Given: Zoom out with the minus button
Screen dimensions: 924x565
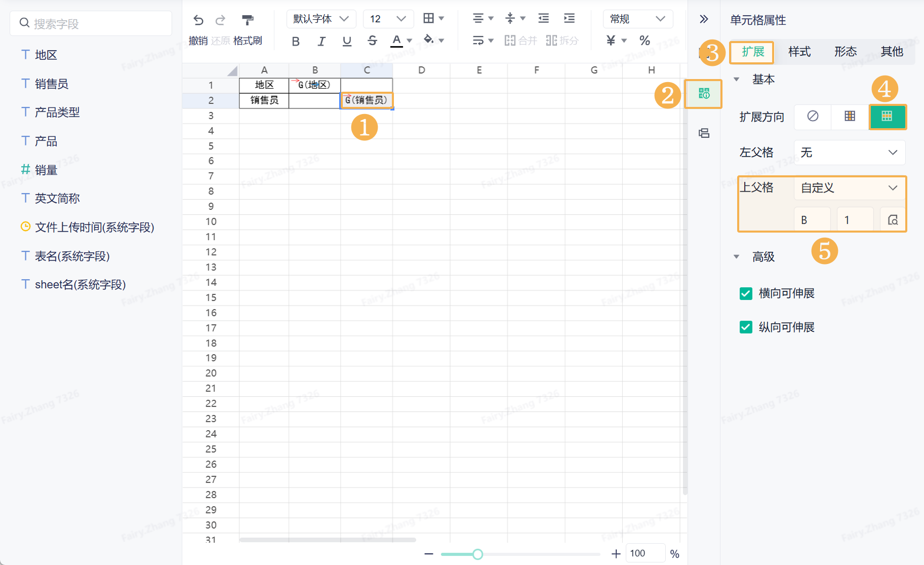Looking at the screenshot, I should 429,554.
